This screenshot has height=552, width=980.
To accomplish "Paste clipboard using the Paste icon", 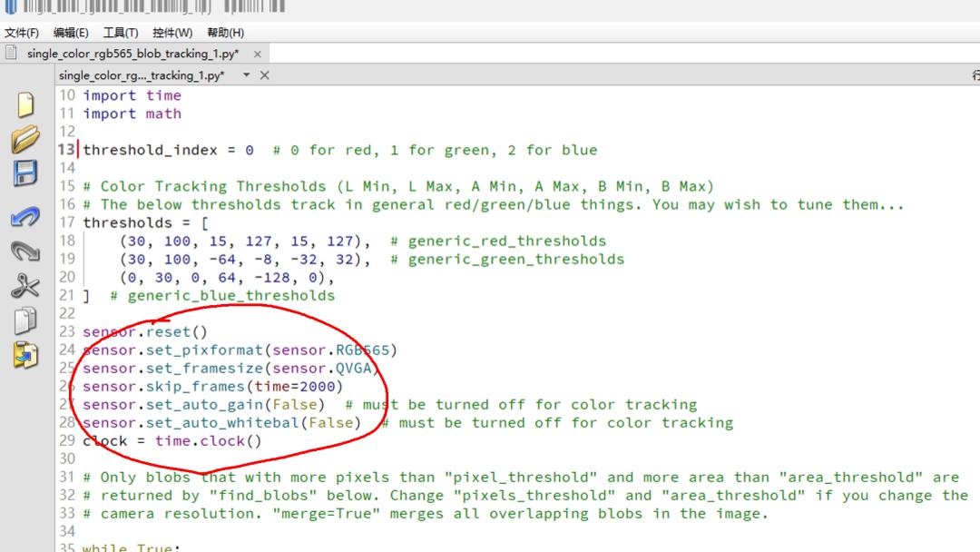I will (x=25, y=355).
